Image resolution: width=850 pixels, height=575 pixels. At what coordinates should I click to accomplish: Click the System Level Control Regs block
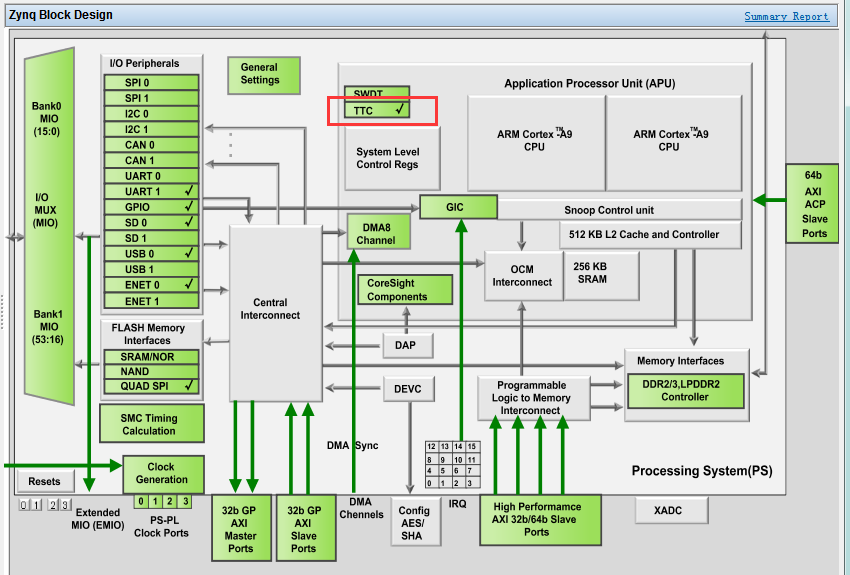(392, 158)
